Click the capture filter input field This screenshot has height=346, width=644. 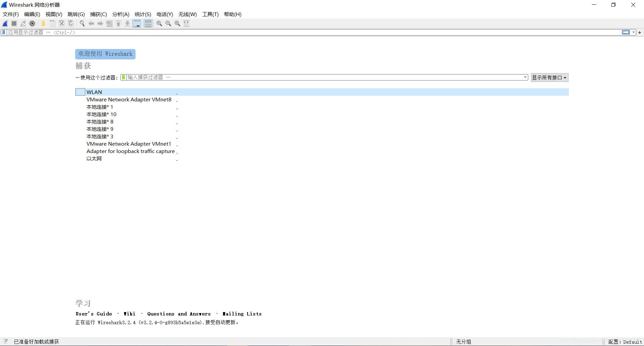click(x=324, y=78)
